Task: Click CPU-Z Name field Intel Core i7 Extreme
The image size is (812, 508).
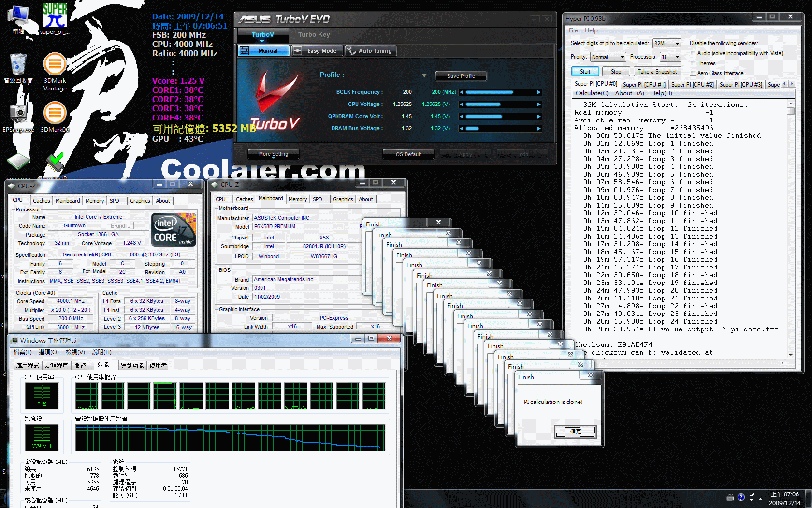Action: 99,217
